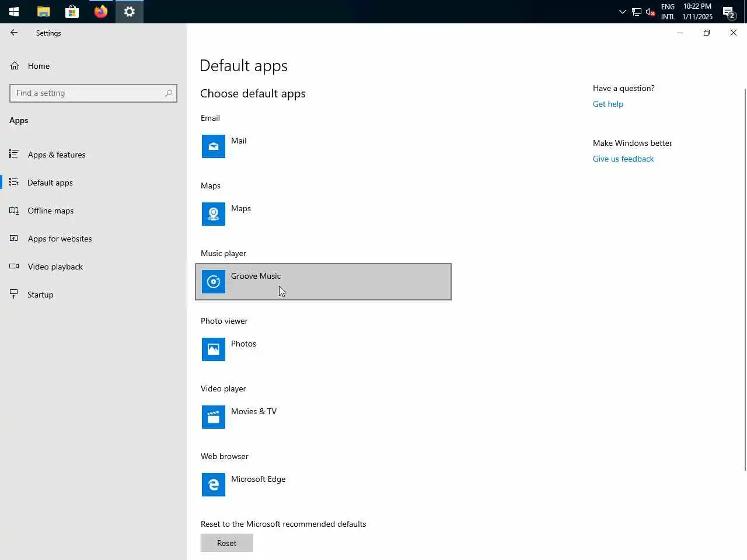Click the search magnifier icon in settings box

pos(169,93)
